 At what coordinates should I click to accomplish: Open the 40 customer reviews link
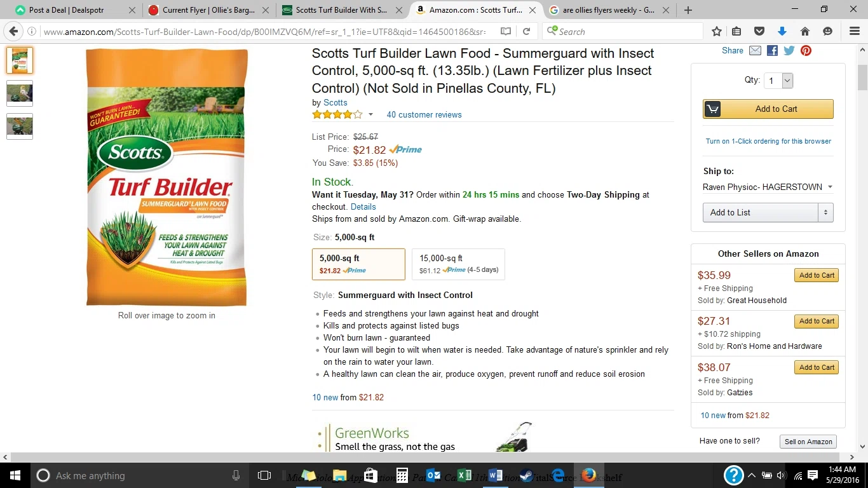424,115
